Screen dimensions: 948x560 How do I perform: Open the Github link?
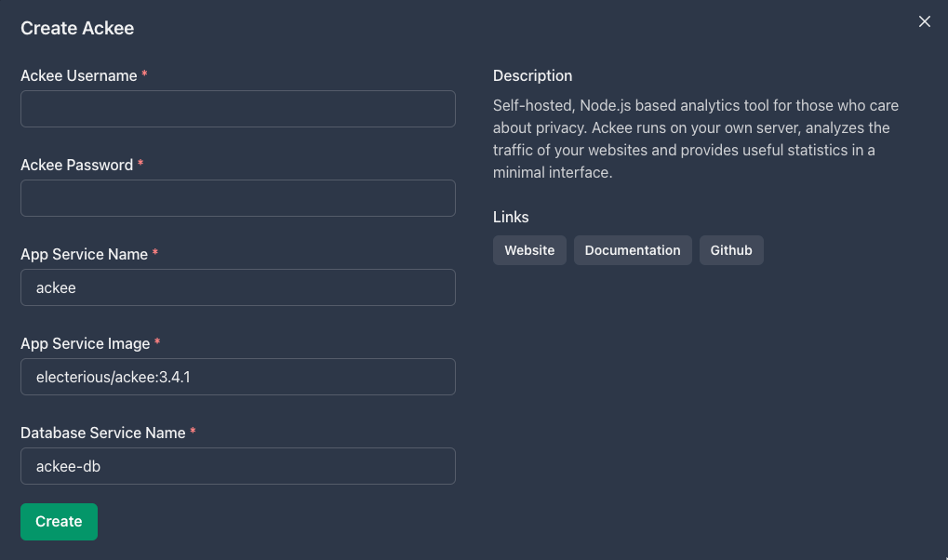pos(731,250)
